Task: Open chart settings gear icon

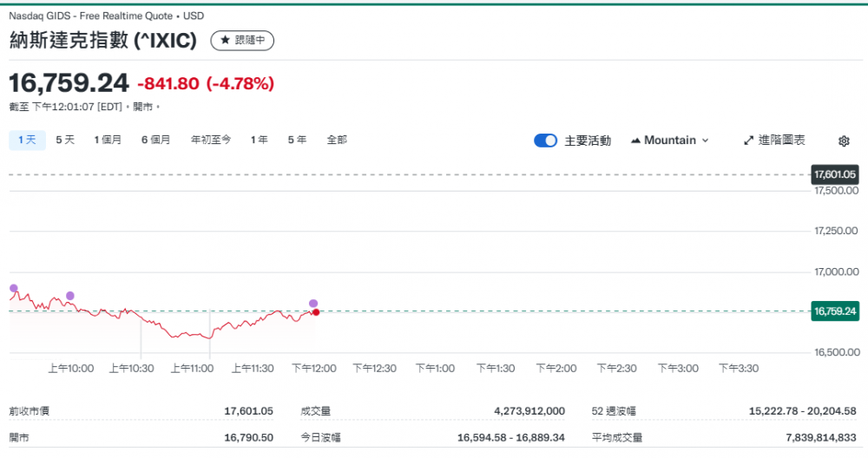Action: coord(844,141)
